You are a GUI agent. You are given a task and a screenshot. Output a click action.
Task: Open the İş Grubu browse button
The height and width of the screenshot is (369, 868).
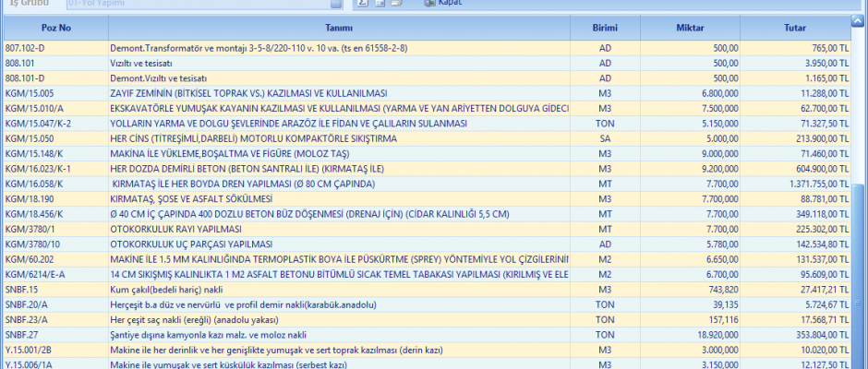pos(337,4)
